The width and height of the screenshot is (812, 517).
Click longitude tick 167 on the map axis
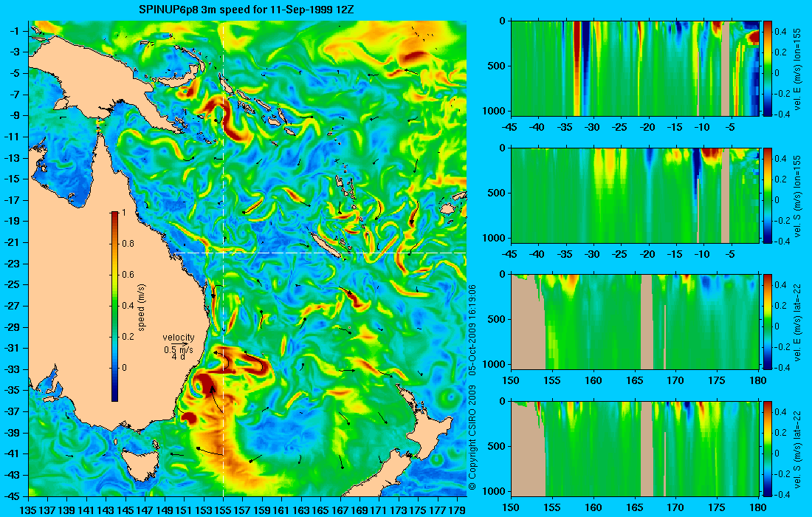pyautogui.click(x=340, y=510)
